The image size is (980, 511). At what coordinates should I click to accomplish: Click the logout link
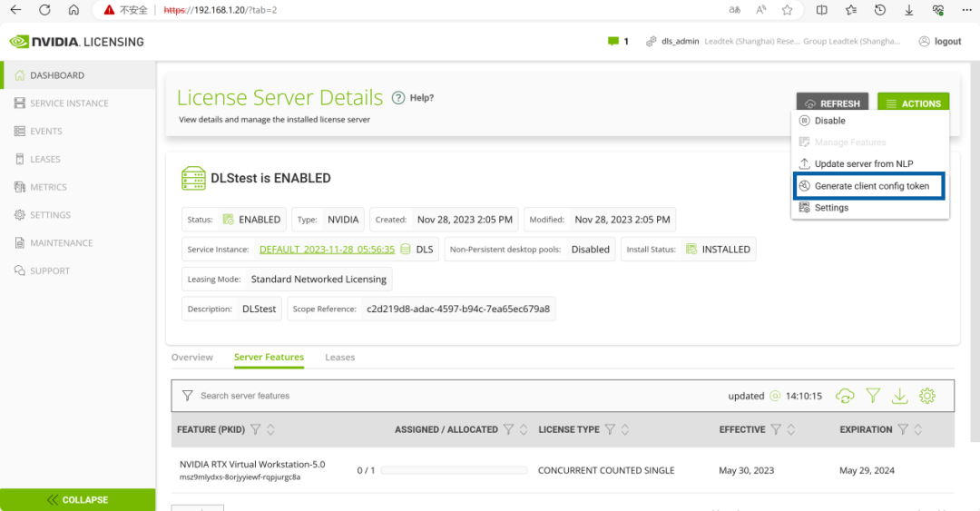pyautogui.click(x=941, y=41)
